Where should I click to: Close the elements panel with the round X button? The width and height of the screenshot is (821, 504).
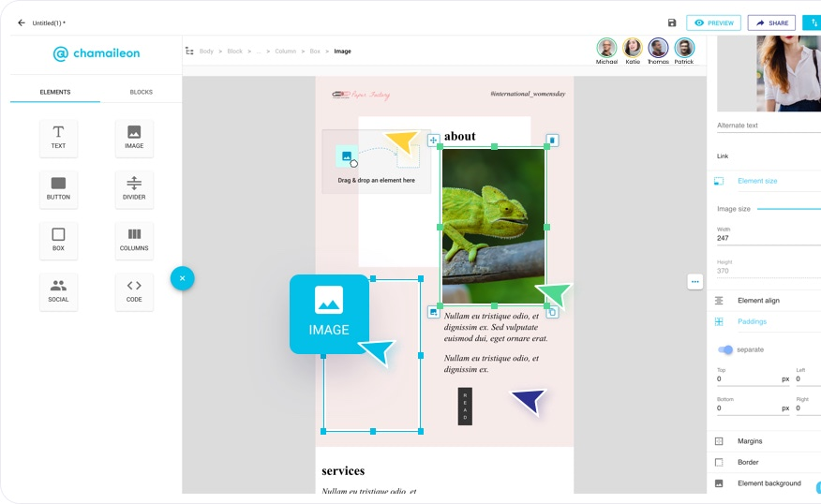pyautogui.click(x=182, y=278)
